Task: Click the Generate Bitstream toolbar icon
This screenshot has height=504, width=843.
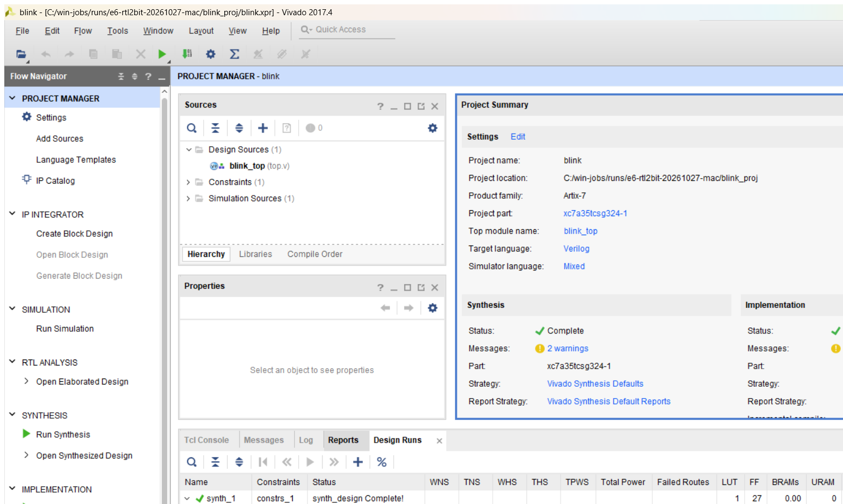Action: 187,54
